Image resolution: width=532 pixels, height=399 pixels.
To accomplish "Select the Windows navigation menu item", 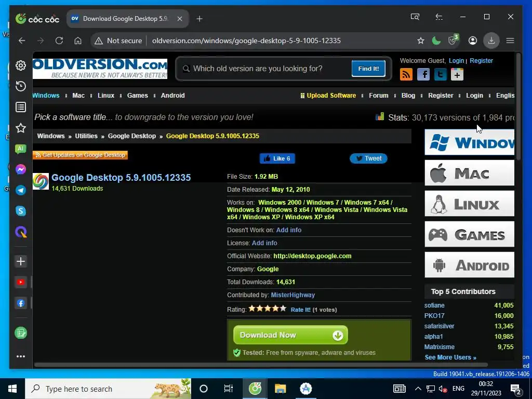I will pyautogui.click(x=46, y=96).
